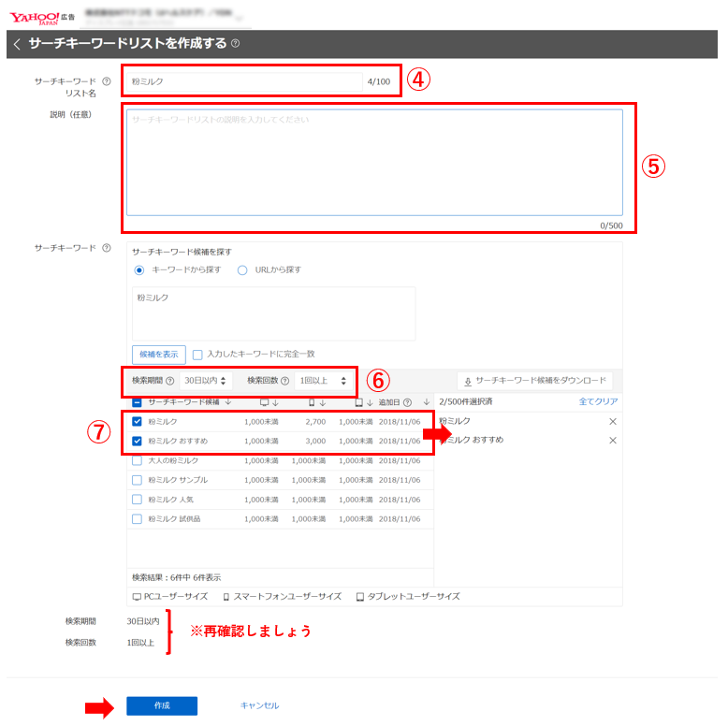Click help icon next to page title
This screenshot has width=728, height=726.
coord(235,44)
